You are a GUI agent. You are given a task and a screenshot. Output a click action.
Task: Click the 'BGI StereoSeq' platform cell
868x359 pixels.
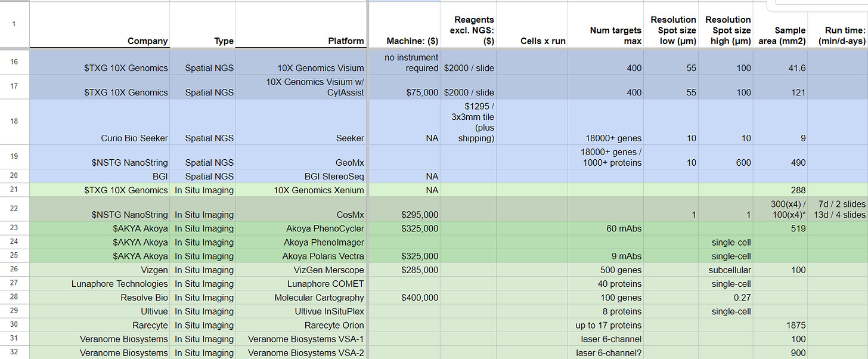(x=301, y=176)
